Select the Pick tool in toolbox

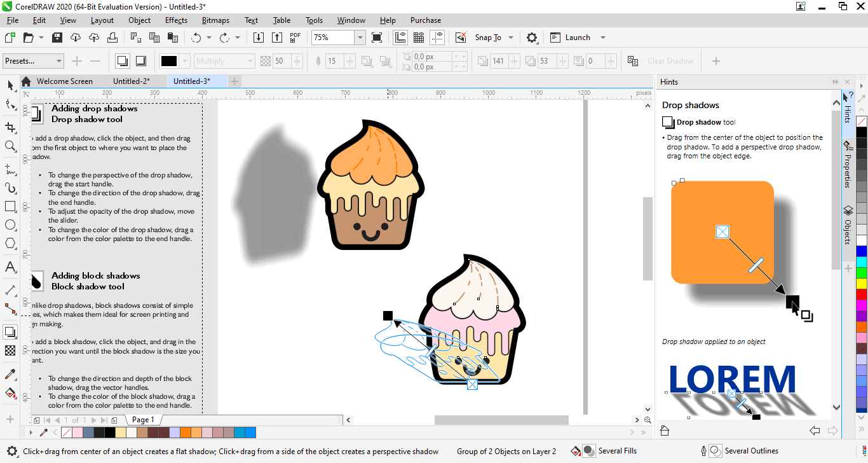coord(10,85)
